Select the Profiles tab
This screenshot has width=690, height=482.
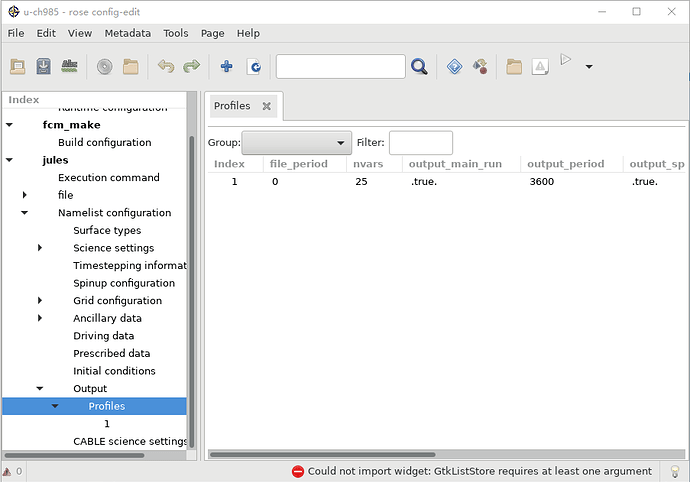232,106
